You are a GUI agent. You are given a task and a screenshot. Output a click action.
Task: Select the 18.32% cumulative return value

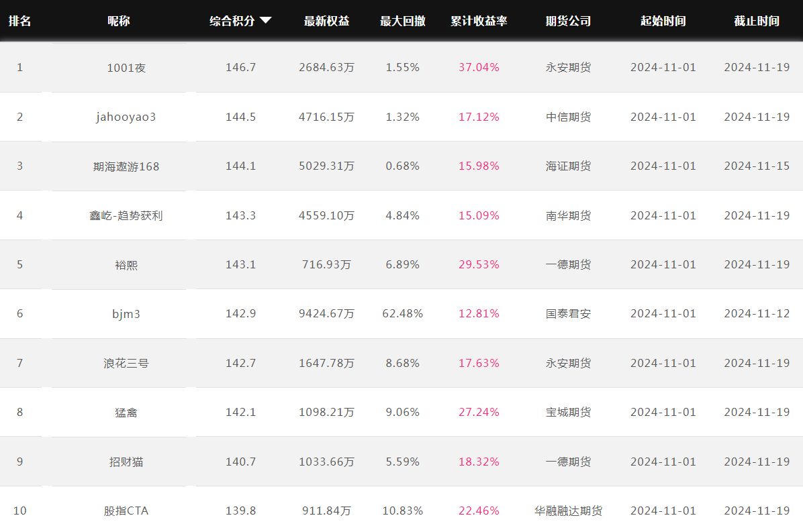pyautogui.click(x=479, y=462)
